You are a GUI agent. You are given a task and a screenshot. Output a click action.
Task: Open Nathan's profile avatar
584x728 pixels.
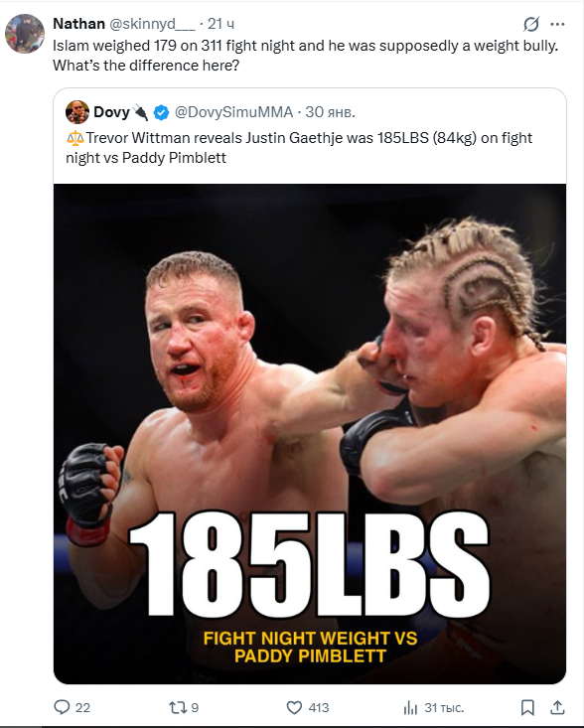25,34
